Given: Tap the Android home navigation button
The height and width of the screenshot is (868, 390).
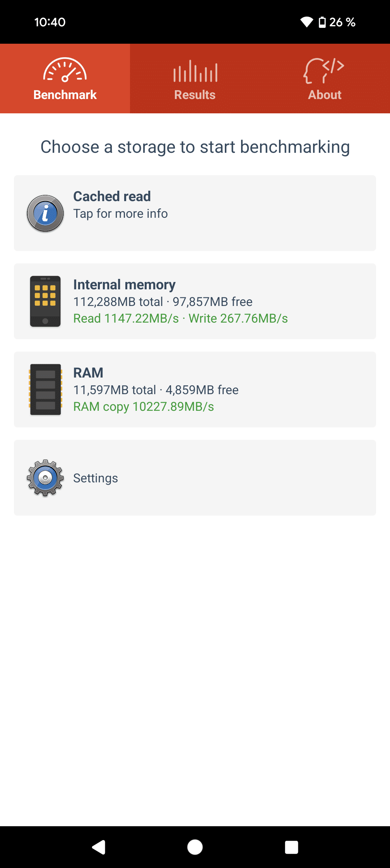Looking at the screenshot, I should tap(195, 847).
